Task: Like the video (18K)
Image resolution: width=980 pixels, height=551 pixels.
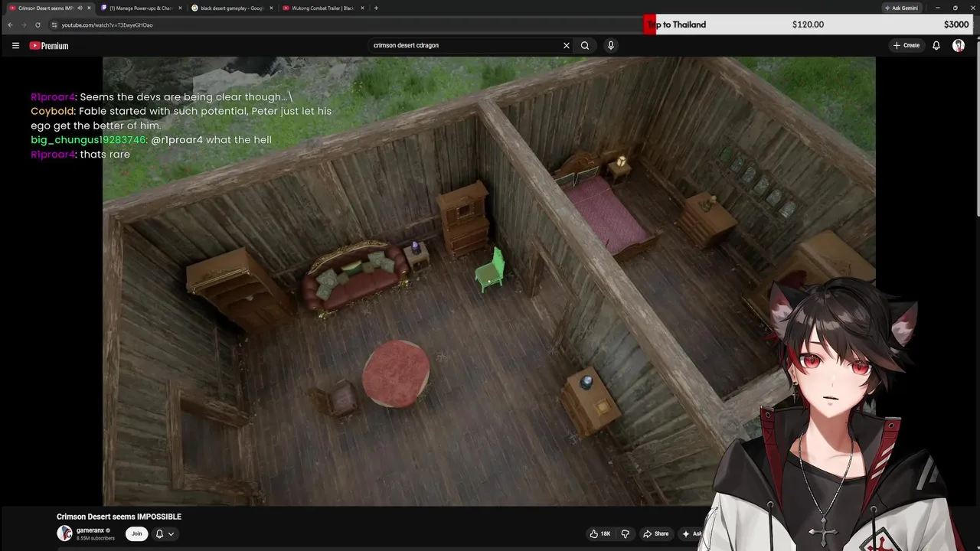Action: pyautogui.click(x=600, y=533)
